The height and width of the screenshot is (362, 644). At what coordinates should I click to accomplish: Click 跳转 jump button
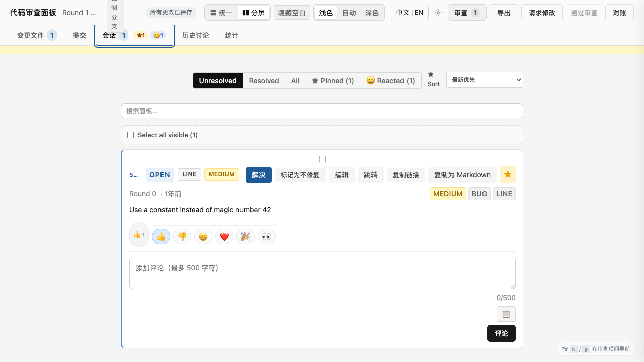tap(371, 174)
